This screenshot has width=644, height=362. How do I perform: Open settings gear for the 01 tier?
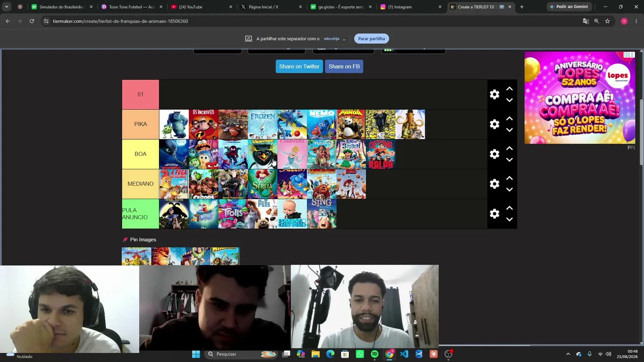click(495, 95)
